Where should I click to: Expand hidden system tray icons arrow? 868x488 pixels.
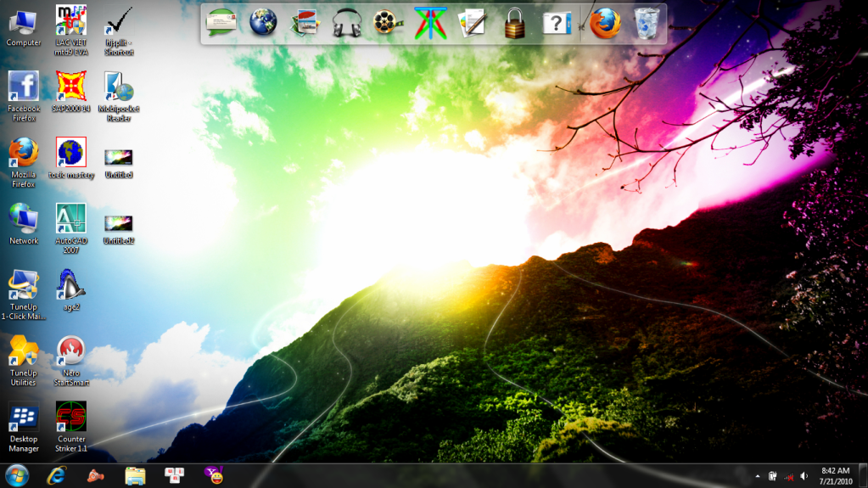pyautogui.click(x=758, y=476)
